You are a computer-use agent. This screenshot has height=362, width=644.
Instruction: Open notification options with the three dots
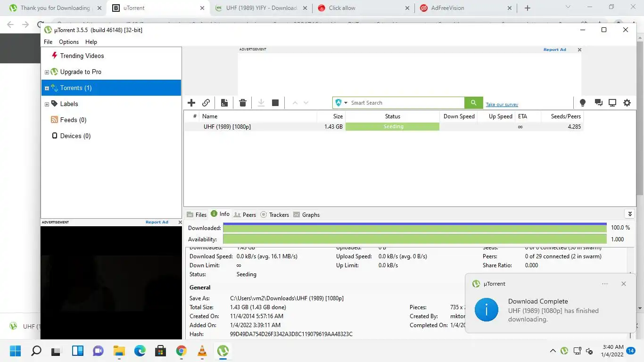(x=605, y=284)
